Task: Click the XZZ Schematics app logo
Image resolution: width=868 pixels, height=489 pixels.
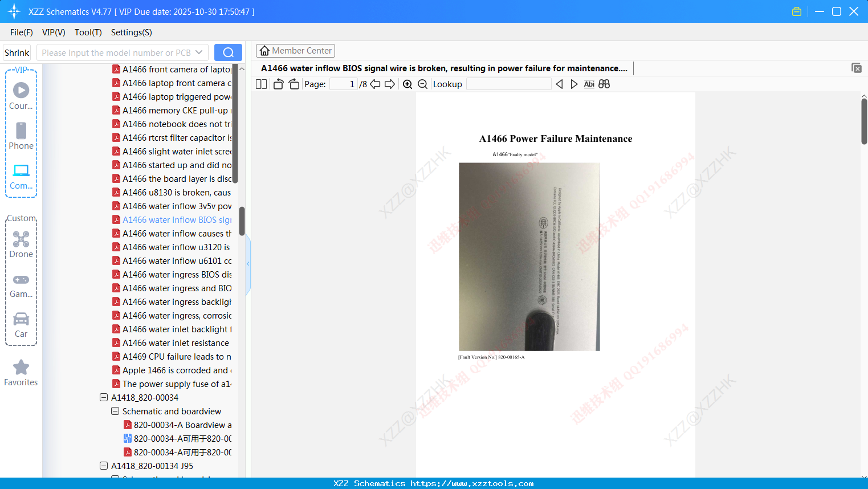Action: pyautogui.click(x=14, y=11)
